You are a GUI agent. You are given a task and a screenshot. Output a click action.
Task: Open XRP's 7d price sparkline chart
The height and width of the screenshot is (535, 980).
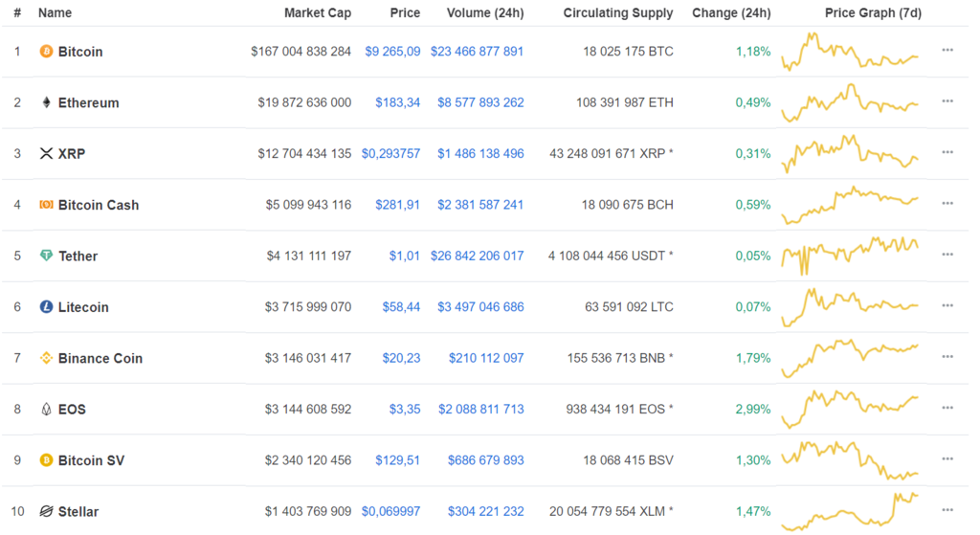pos(850,153)
